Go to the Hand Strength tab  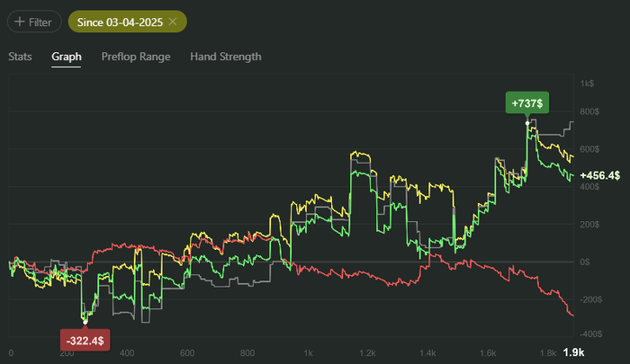[225, 57]
